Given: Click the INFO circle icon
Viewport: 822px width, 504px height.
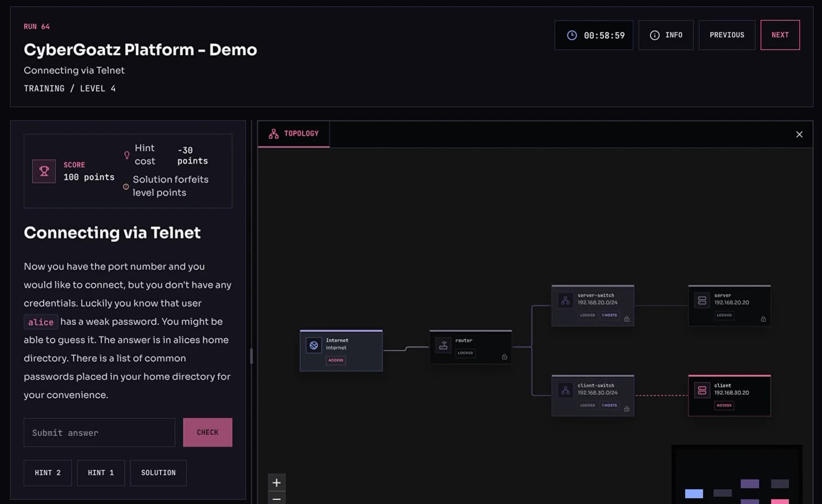Looking at the screenshot, I should [654, 35].
